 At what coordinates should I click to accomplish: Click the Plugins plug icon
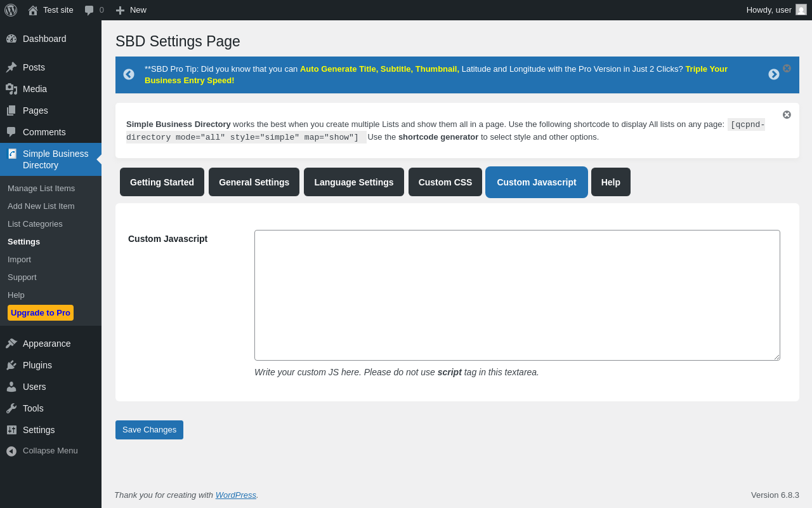point(11,365)
